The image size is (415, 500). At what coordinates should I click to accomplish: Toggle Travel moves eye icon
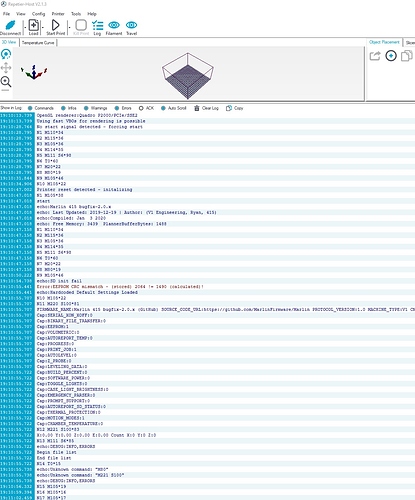pyautogui.click(x=131, y=25)
